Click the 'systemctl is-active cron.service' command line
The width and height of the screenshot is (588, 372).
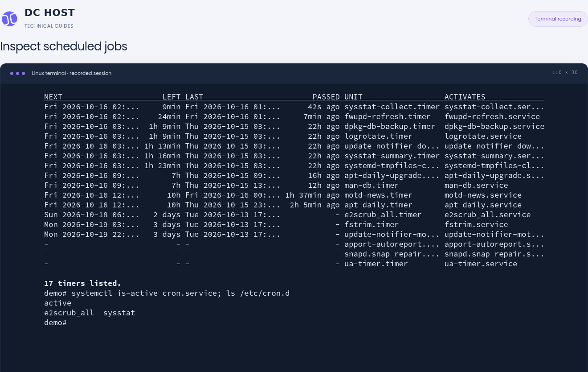[167, 293]
